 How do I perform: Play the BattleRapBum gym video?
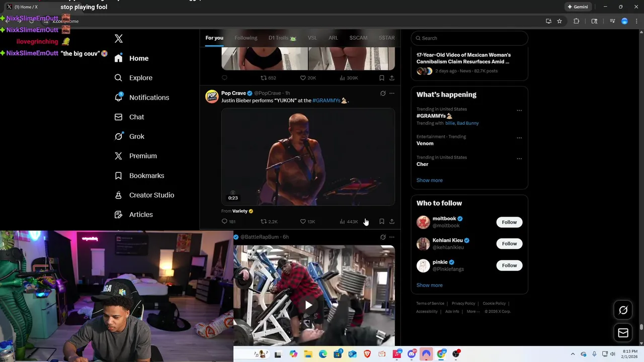[x=308, y=305]
